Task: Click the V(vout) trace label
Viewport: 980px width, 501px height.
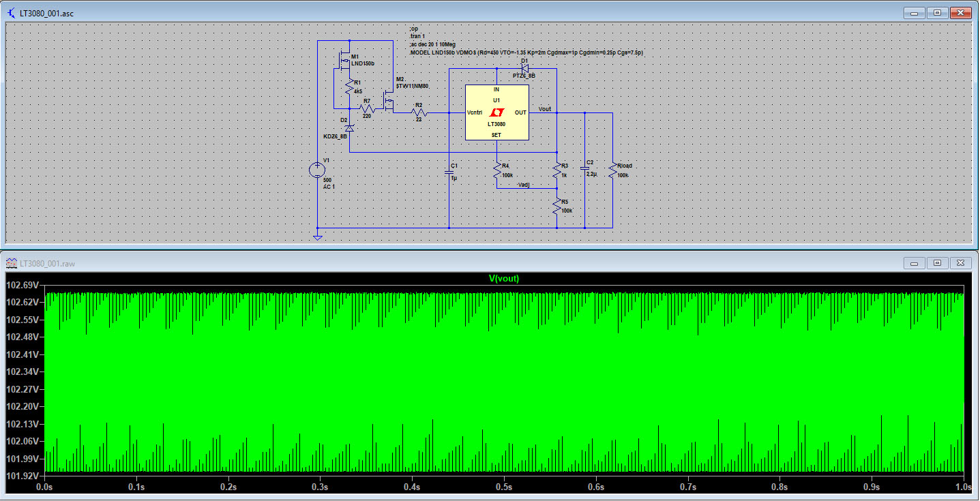Action: point(504,278)
